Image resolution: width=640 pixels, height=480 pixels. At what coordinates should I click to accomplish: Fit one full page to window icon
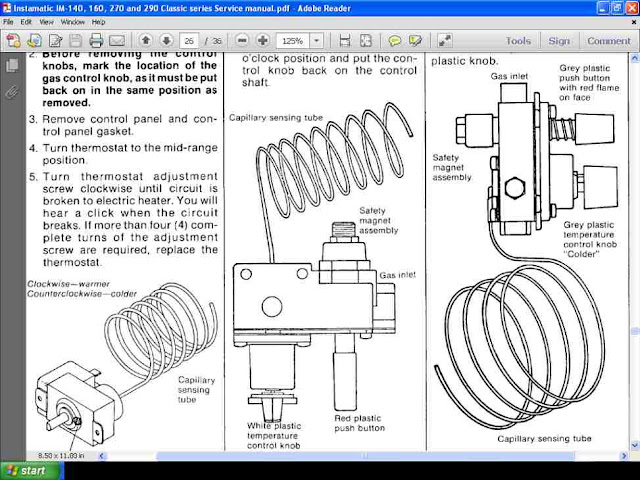pyautogui.click(x=366, y=40)
